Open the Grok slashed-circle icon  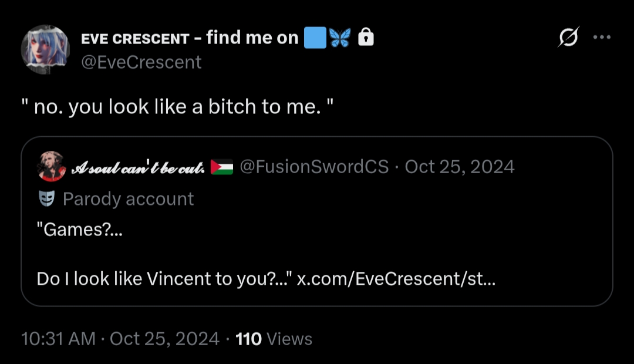[569, 38]
